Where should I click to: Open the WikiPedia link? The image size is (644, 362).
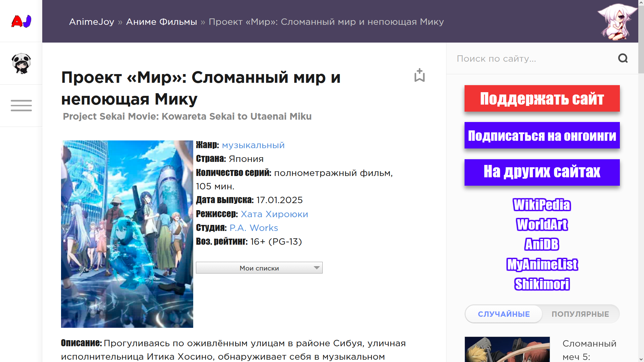point(542,205)
